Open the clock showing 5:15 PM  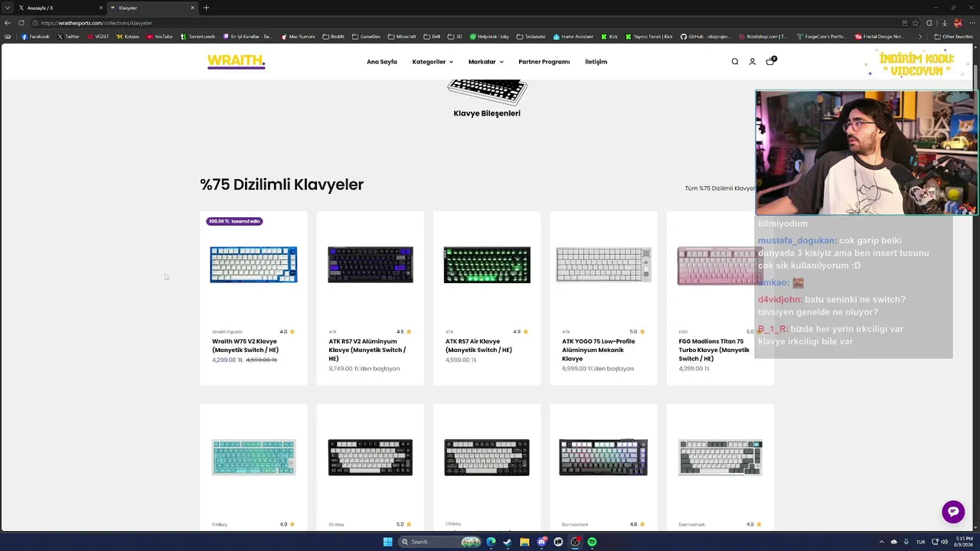point(963,542)
